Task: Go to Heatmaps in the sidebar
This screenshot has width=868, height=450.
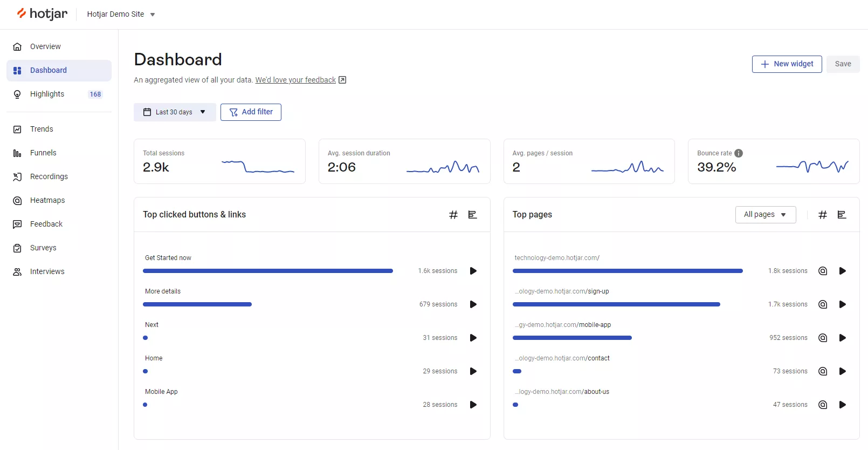Action: tap(59, 200)
